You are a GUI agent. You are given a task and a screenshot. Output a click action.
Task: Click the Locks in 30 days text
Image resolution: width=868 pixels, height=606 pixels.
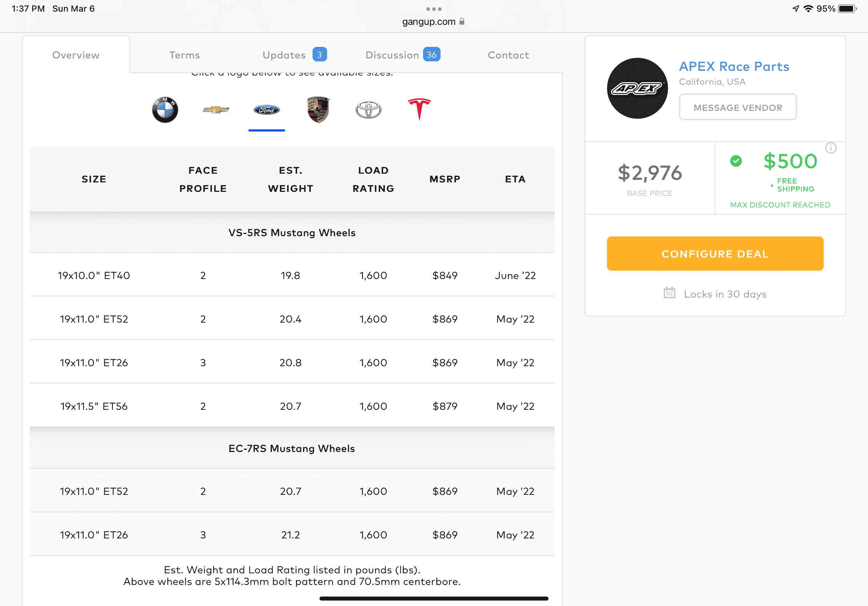[725, 294]
